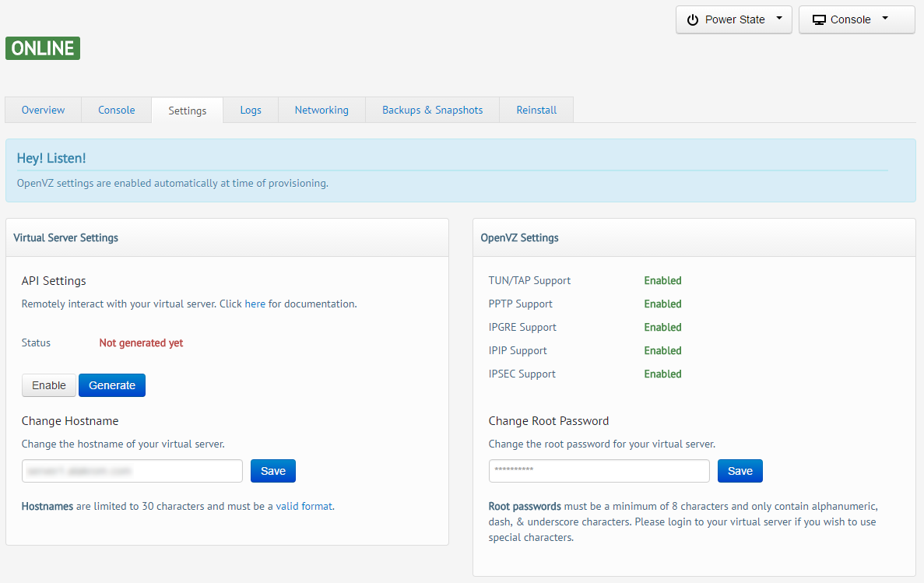Save the new hostname

click(273, 471)
